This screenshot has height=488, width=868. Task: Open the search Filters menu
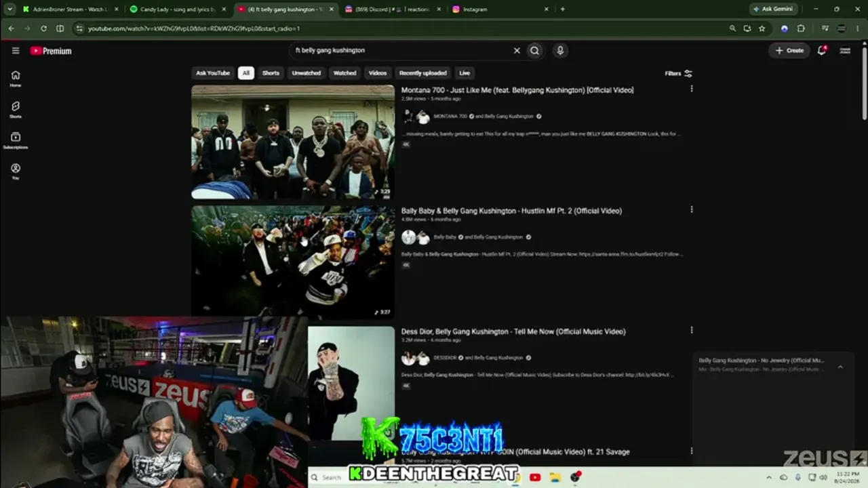(678, 73)
